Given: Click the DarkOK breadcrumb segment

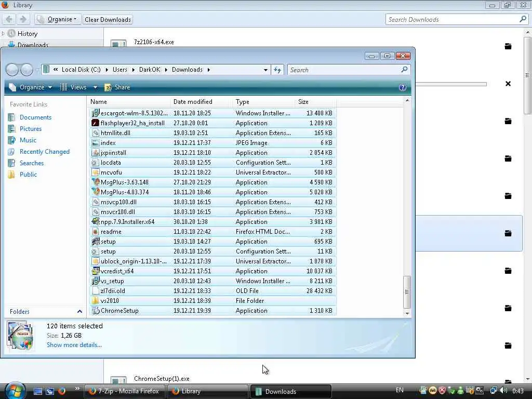Looking at the screenshot, I should 150,70.
